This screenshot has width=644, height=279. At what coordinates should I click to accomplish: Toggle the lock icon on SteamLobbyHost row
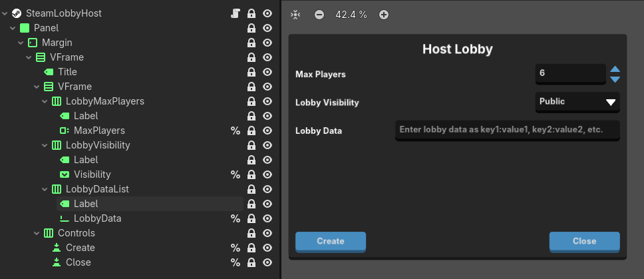251,13
